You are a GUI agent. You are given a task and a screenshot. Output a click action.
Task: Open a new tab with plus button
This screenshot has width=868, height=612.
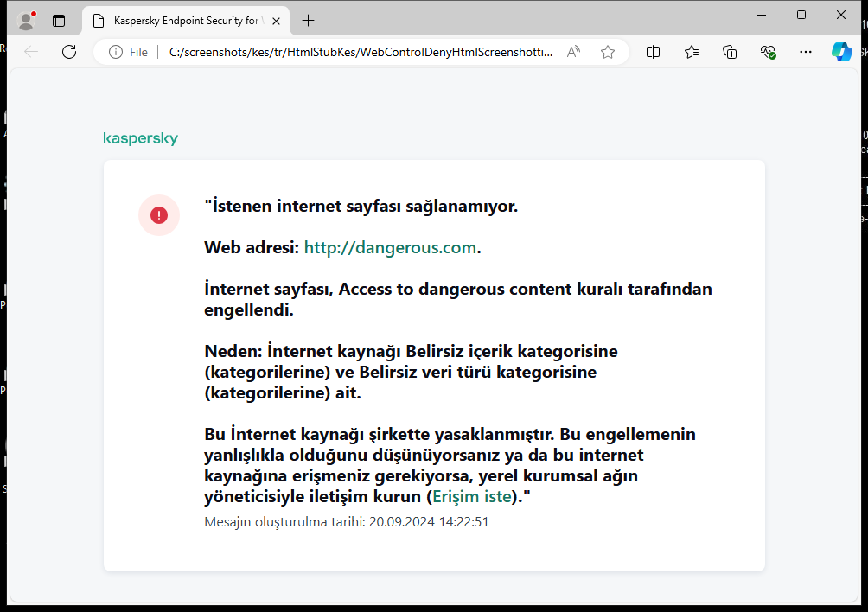[x=309, y=21]
